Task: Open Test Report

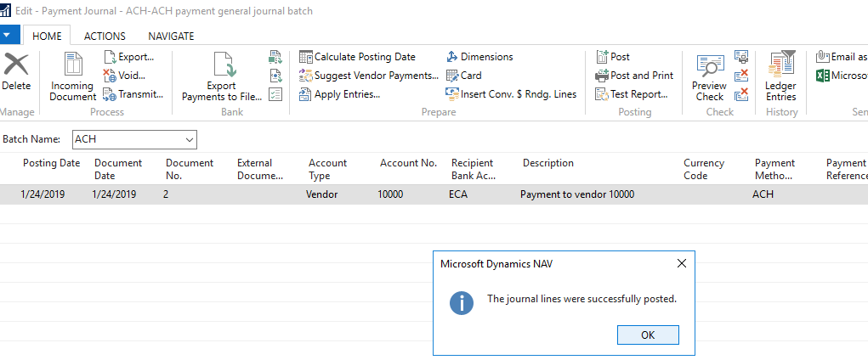Action: (632, 94)
